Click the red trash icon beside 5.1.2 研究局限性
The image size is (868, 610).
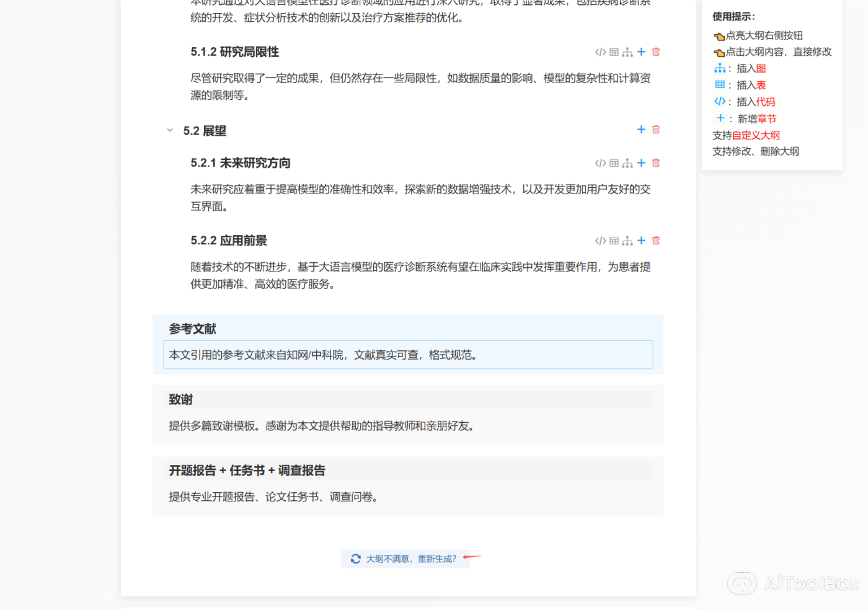coord(655,52)
